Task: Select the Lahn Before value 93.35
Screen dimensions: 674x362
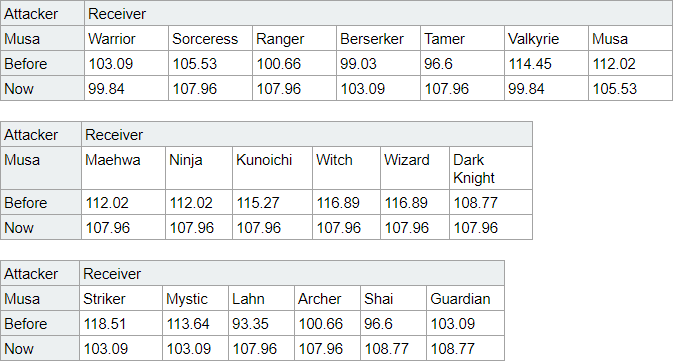Action: click(261, 324)
